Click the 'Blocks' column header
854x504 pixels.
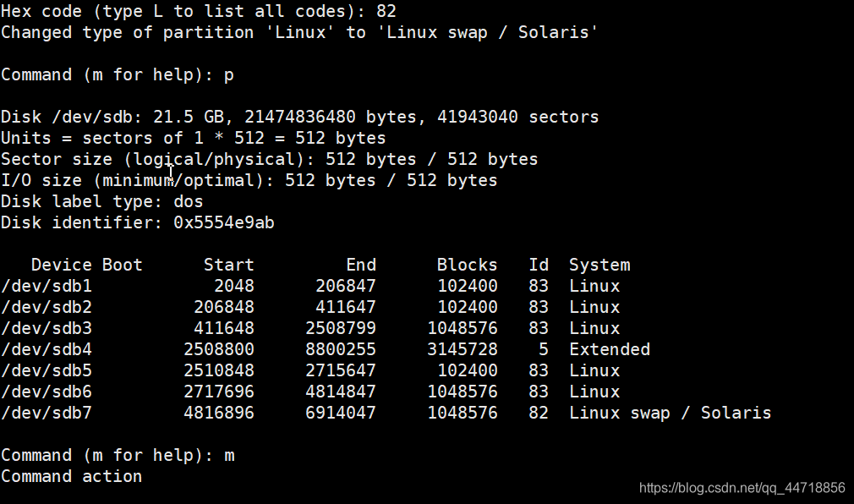pos(467,265)
